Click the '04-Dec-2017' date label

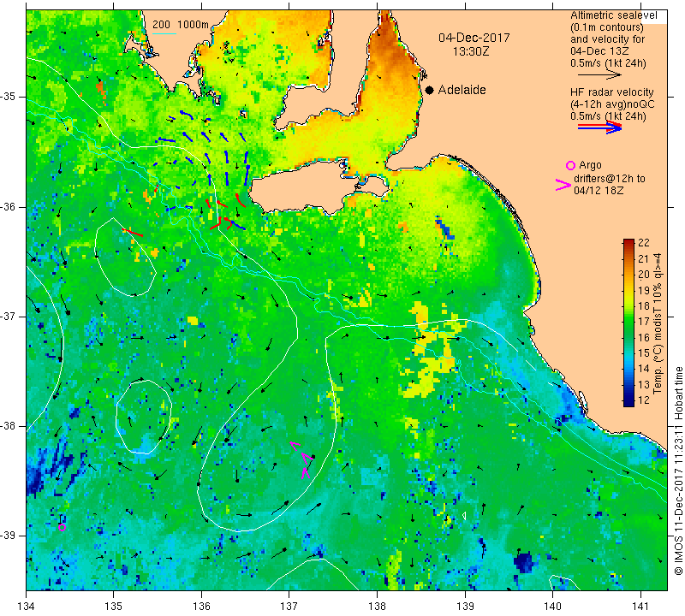coord(474,38)
